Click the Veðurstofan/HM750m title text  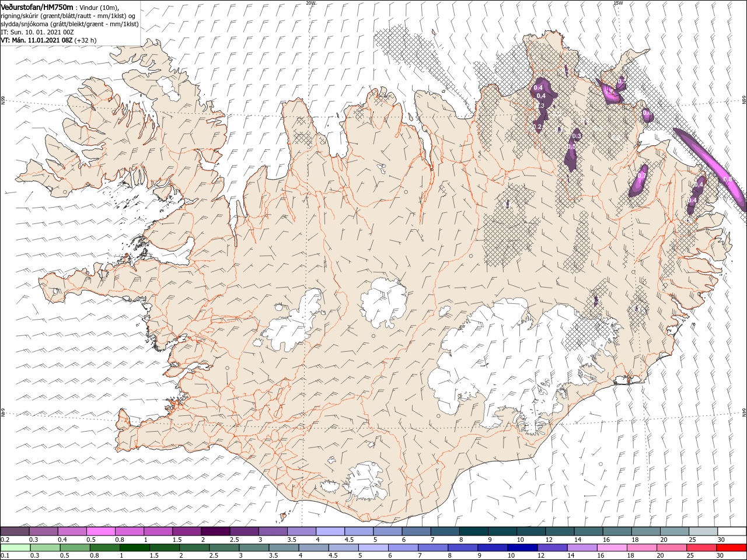pos(37,6)
